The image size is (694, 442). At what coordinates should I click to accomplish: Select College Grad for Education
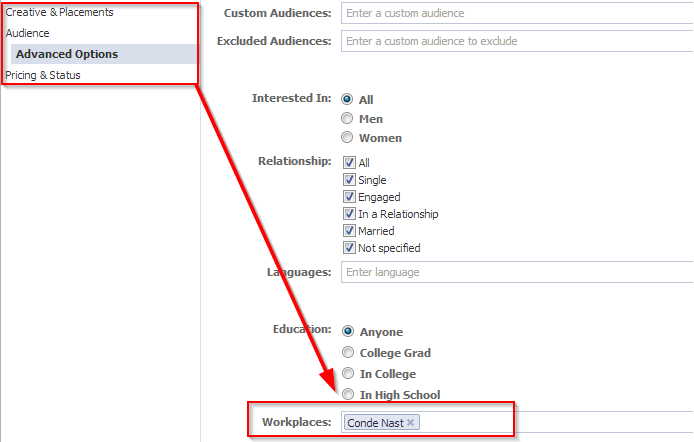pos(348,352)
